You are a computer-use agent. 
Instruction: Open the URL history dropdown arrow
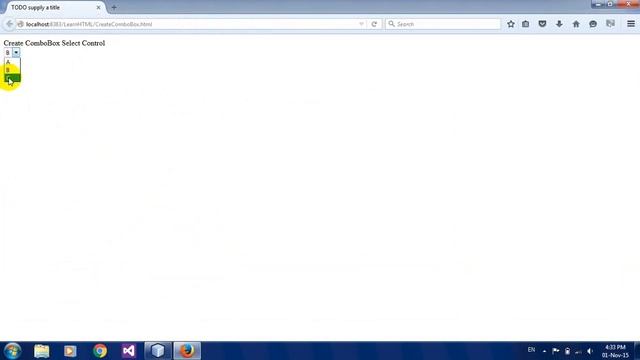click(x=361, y=24)
